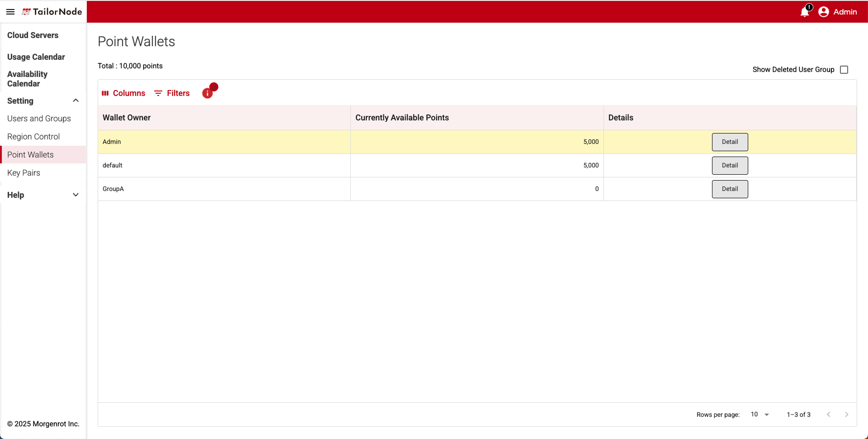Image resolution: width=868 pixels, height=439 pixels.
Task: Collapse the Setting section chevron
Action: pyautogui.click(x=76, y=100)
